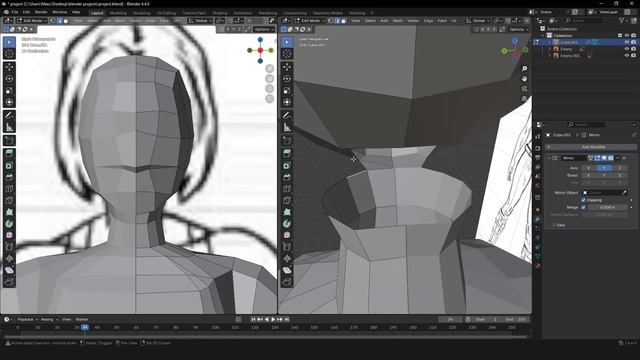
Task: Open Playback dropdown in timeline
Action: click(27, 320)
